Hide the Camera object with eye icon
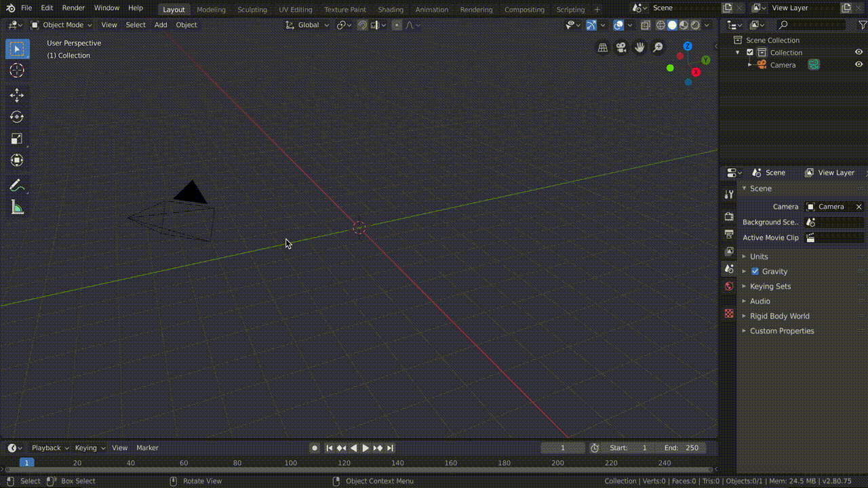The width and height of the screenshot is (868, 488). [x=859, y=64]
